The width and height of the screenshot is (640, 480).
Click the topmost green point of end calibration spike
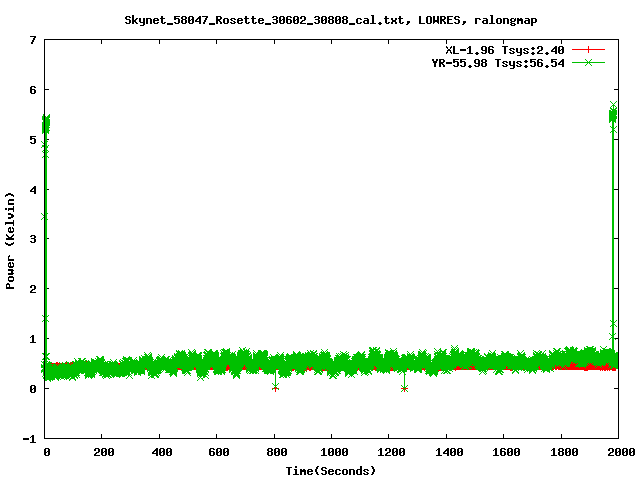(x=613, y=105)
